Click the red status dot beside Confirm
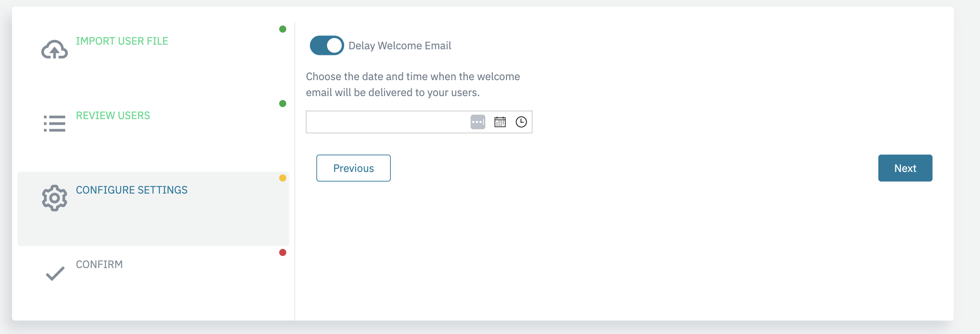 coord(283,252)
